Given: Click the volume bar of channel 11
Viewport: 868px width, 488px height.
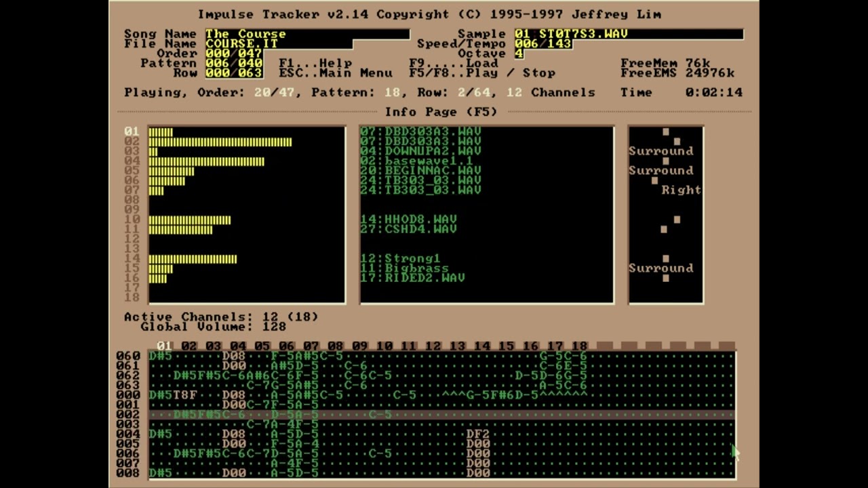Looking at the screenshot, I should tap(180, 230).
